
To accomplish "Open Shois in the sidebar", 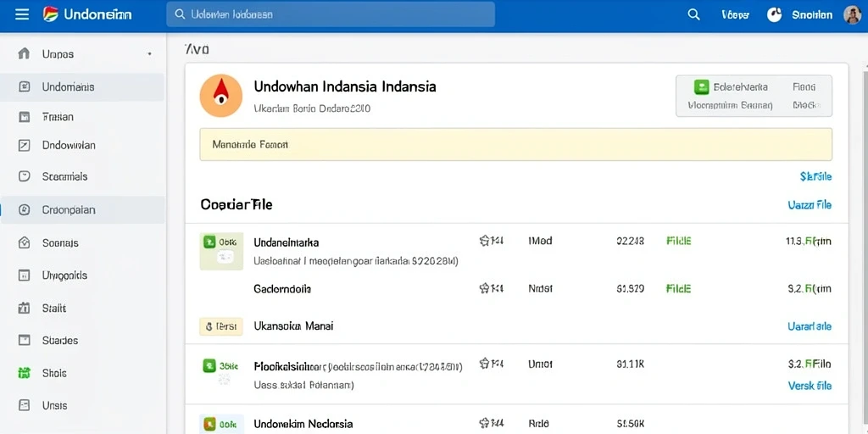I will [x=54, y=373].
